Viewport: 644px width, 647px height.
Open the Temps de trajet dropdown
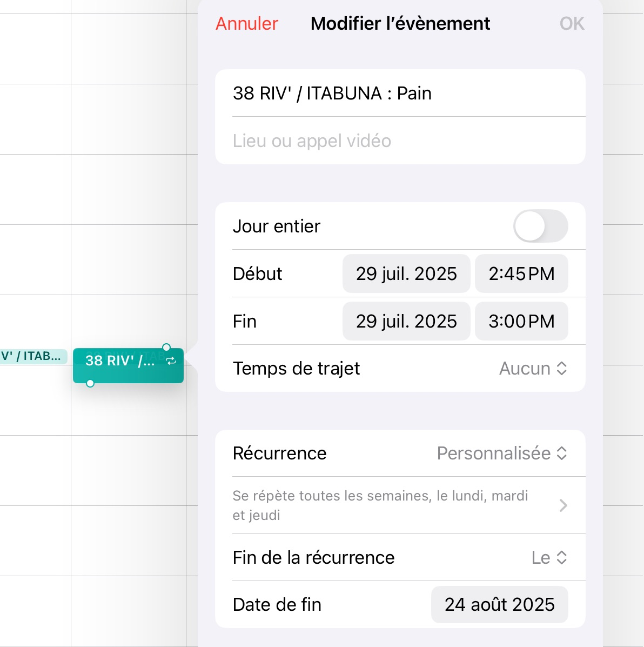click(x=533, y=369)
